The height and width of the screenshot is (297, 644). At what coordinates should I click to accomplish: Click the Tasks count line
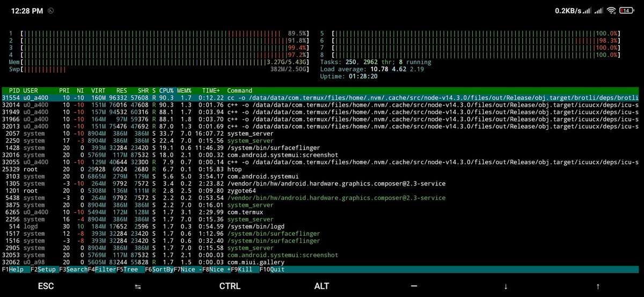pos(376,62)
